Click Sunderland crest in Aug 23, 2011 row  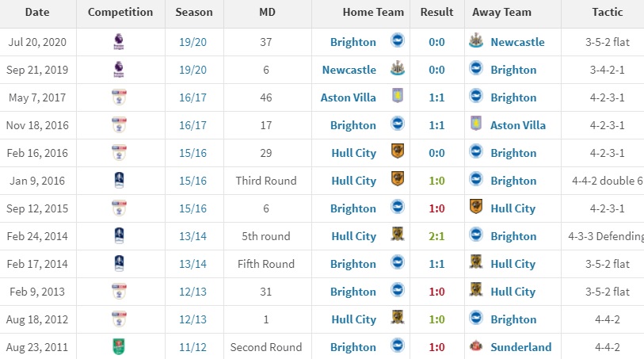[476, 346]
